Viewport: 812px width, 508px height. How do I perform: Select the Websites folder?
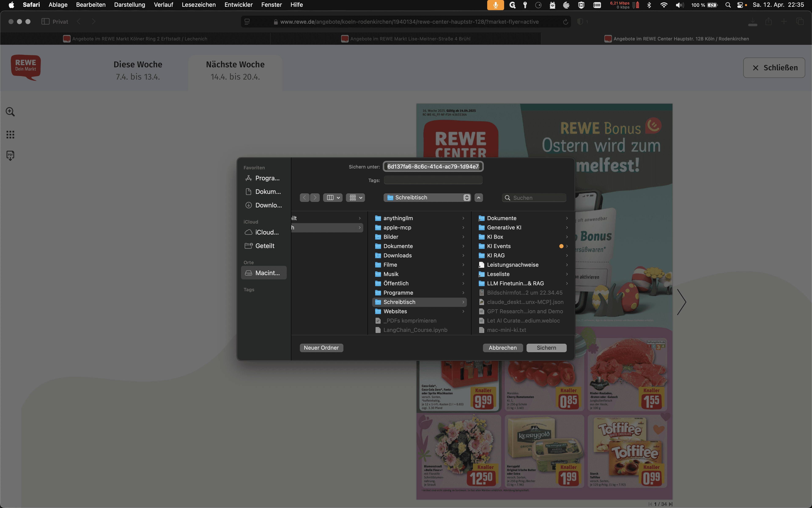[x=419, y=311]
